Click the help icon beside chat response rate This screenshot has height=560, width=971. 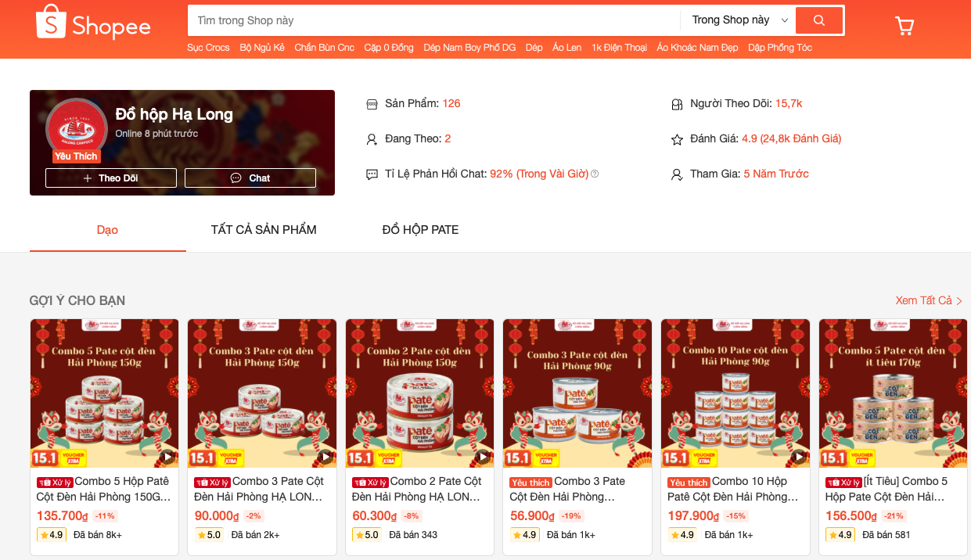click(595, 174)
